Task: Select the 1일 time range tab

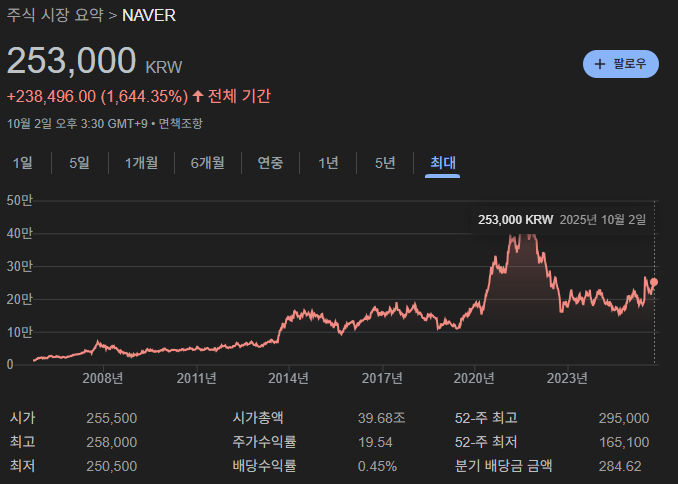Action: coord(22,163)
